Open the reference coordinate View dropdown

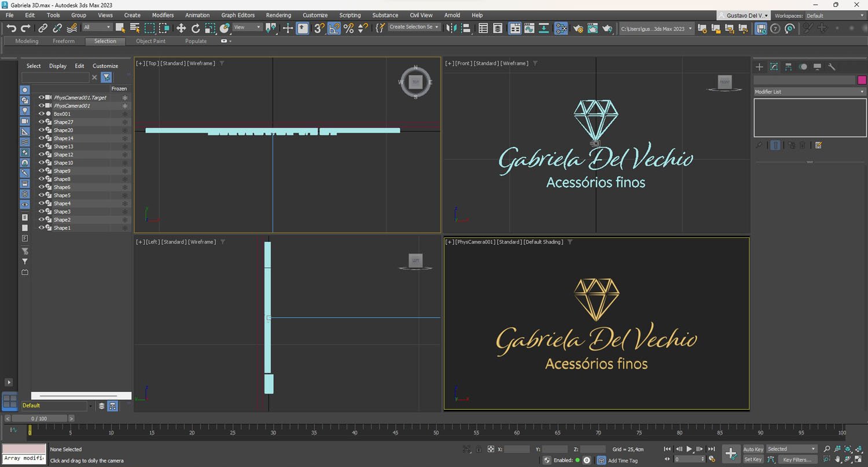tap(247, 27)
